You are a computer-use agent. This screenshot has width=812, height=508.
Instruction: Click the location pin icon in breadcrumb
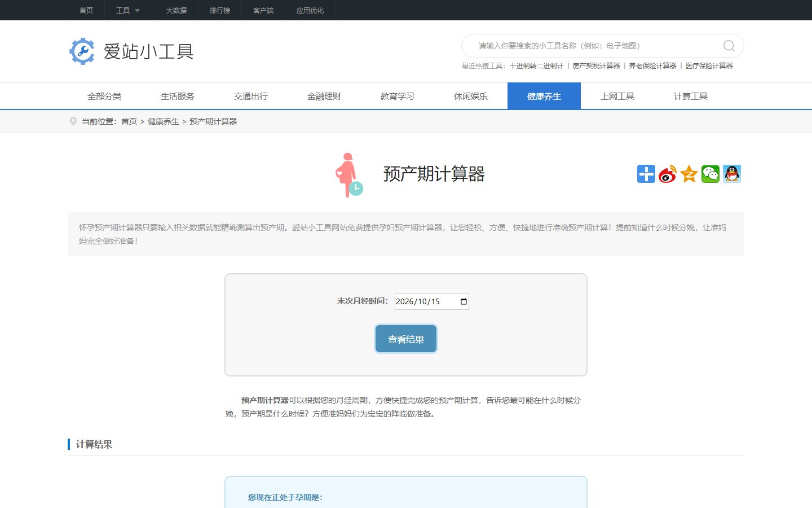click(73, 121)
